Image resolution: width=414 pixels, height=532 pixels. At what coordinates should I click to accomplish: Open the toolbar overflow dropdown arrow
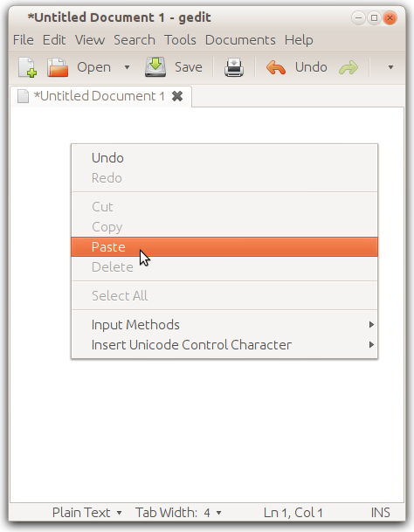pyautogui.click(x=390, y=67)
